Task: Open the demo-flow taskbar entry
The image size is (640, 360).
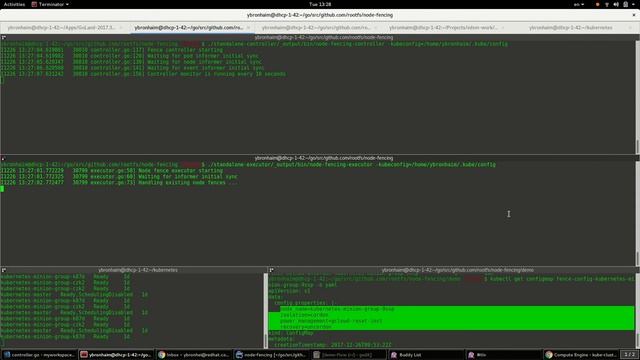Action: tap(349, 355)
